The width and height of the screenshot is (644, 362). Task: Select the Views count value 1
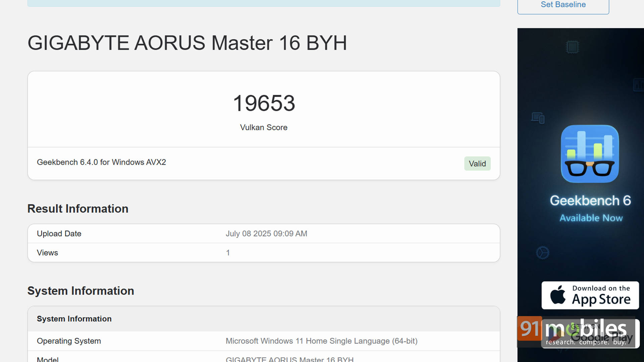pos(228,253)
